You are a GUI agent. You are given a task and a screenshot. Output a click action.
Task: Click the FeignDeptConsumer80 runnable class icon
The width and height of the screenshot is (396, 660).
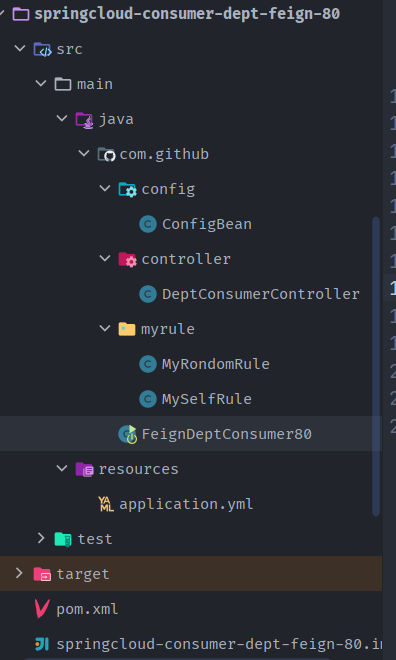[128, 434]
